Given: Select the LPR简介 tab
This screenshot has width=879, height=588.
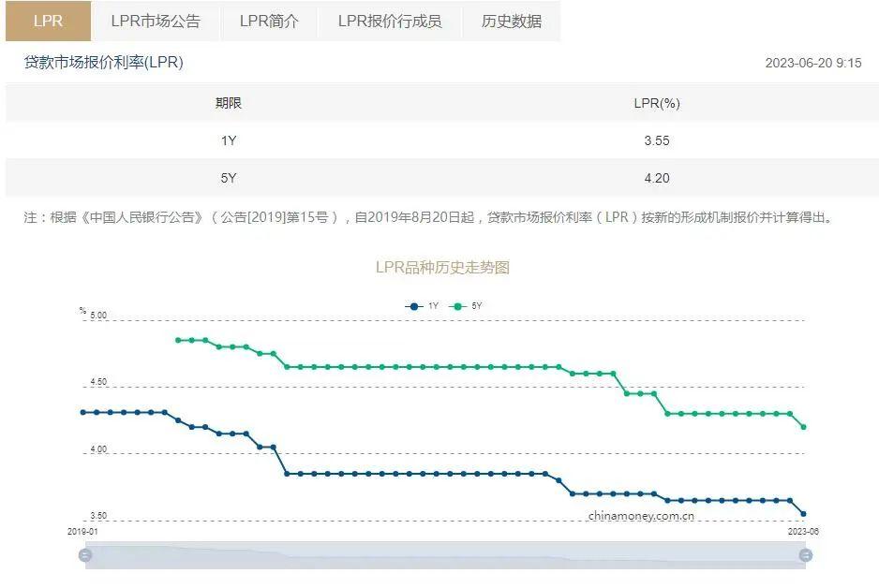Looking at the screenshot, I should [x=271, y=21].
